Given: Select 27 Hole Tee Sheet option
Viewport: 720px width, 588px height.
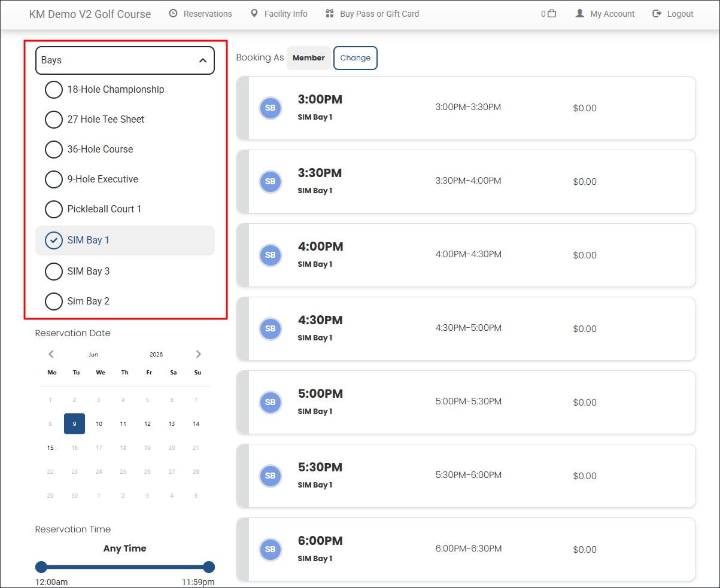Looking at the screenshot, I should coord(54,120).
